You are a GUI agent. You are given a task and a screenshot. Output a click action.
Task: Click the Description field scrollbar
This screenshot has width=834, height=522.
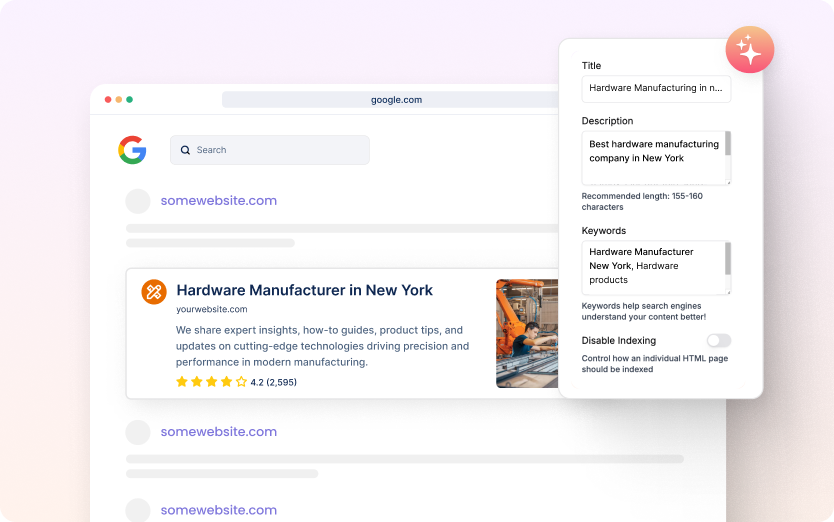[x=728, y=145]
